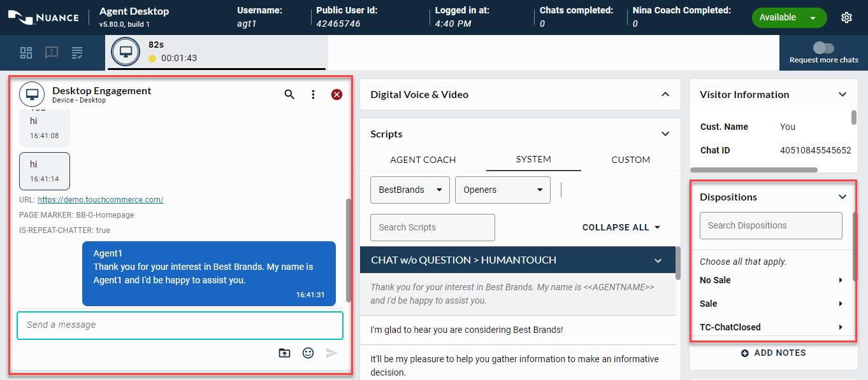Screen dimensions: 868x380
Task: Open the checklist summary icon
Action: [x=77, y=53]
